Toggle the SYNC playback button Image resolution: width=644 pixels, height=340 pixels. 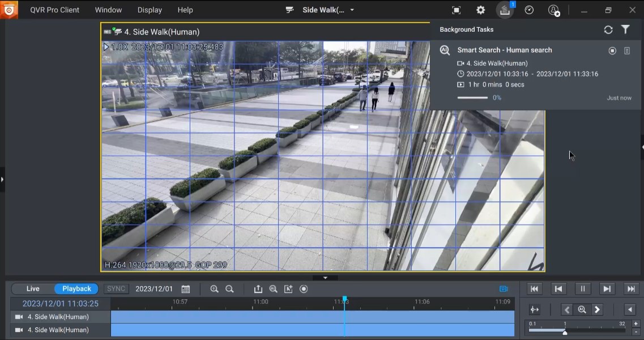pyautogui.click(x=116, y=289)
